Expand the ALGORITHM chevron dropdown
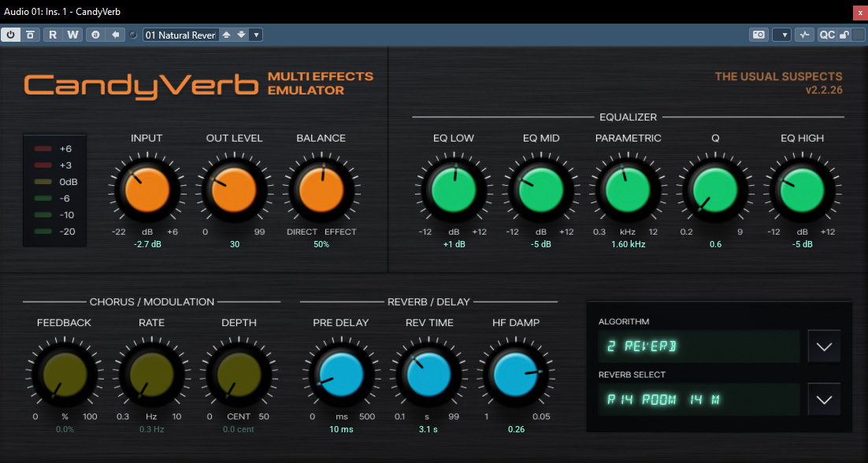This screenshot has width=868, height=463. (824, 346)
